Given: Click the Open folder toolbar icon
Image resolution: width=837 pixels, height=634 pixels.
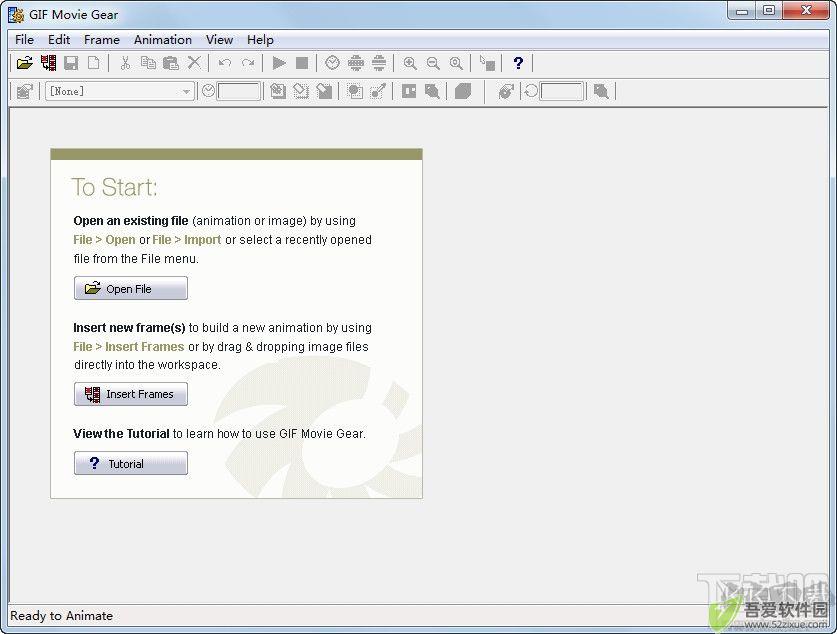Looking at the screenshot, I should click(x=25, y=63).
